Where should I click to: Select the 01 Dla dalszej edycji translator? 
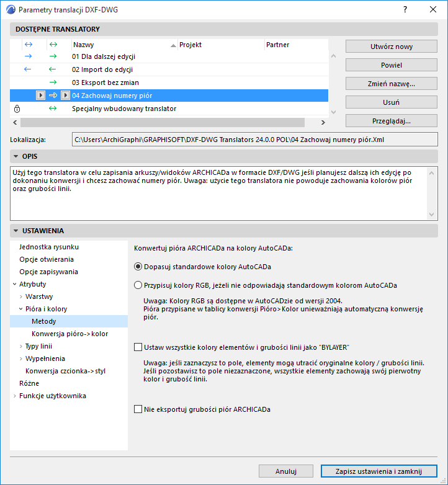pyautogui.click(x=169, y=56)
